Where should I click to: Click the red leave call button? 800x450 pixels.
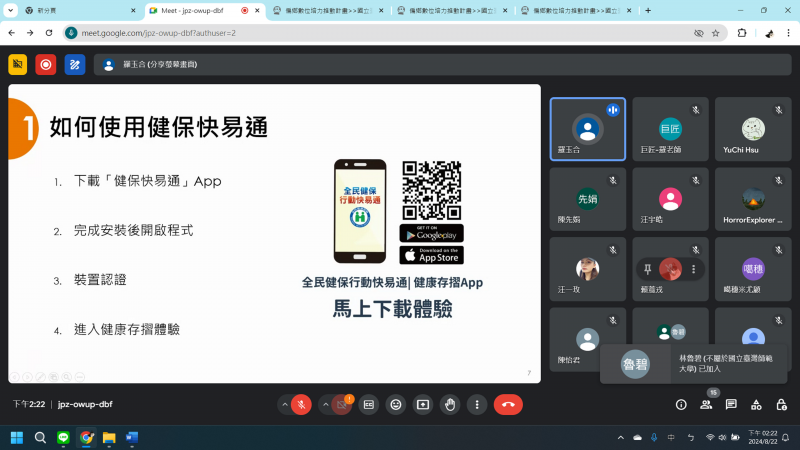point(508,404)
